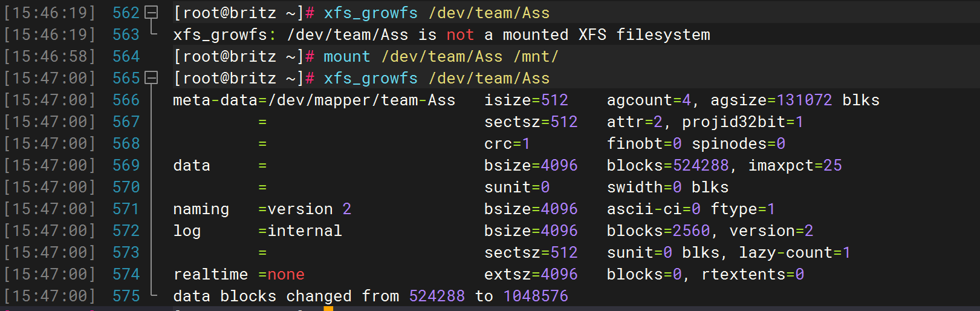Click meta-data=/dev/mapper/team-Ass text
The image size is (980, 311).
pyautogui.click(x=314, y=100)
